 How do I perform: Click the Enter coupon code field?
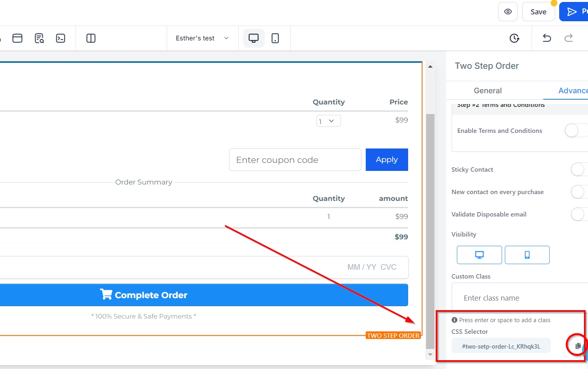(x=295, y=160)
